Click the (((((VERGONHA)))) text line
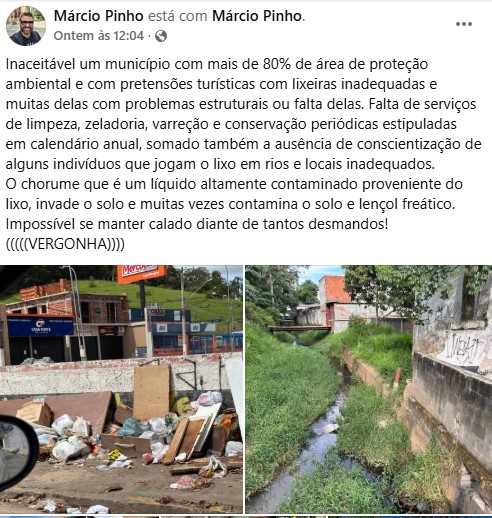The width and height of the screenshot is (492, 518). pyautogui.click(x=65, y=244)
